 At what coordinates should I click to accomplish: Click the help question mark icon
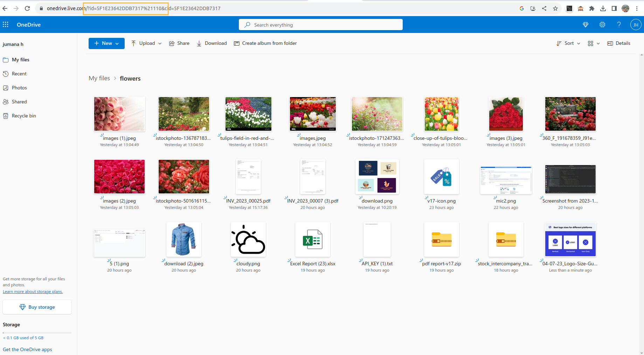pyautogui.click(x=619, y=25)
